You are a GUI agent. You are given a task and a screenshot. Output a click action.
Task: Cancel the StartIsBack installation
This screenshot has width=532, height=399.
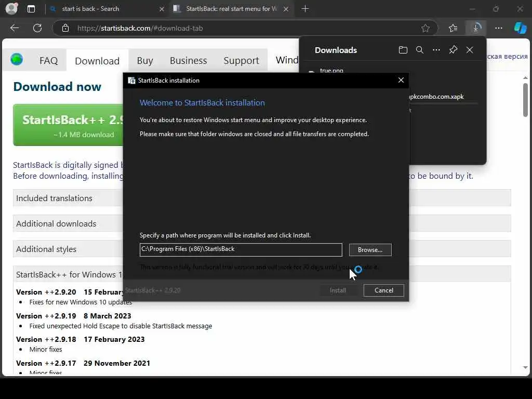coord(384,290)
